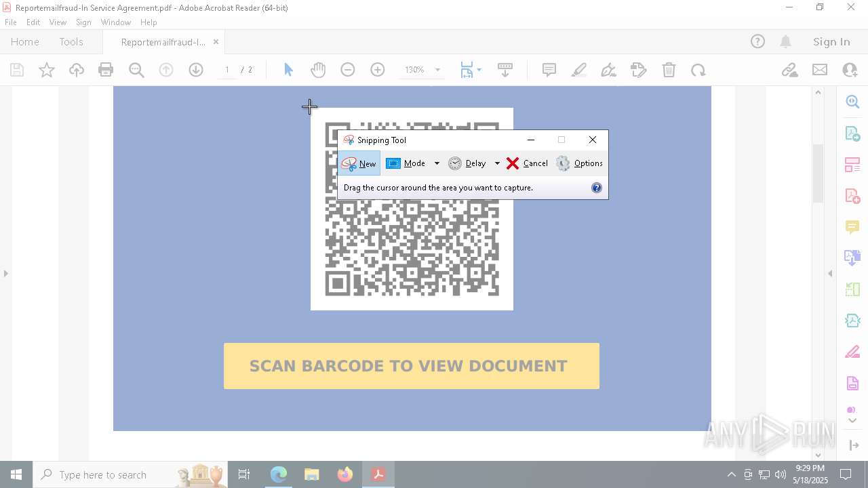Click the upload to cloud icon
Viewport: 868px width, 488px height.
77,70
